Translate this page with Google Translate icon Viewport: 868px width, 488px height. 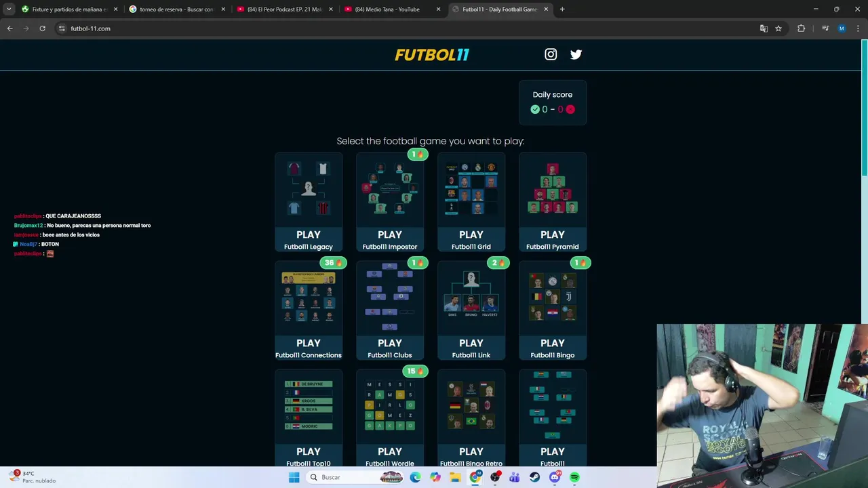point(764,28)
